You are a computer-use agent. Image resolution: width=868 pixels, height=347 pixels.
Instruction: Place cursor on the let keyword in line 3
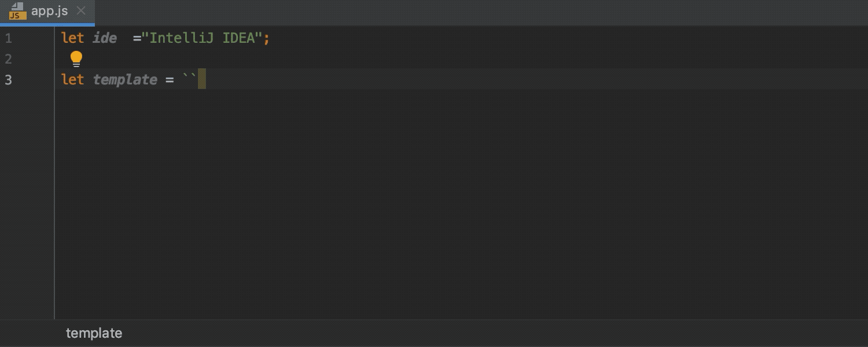click(x=72, y=79)
